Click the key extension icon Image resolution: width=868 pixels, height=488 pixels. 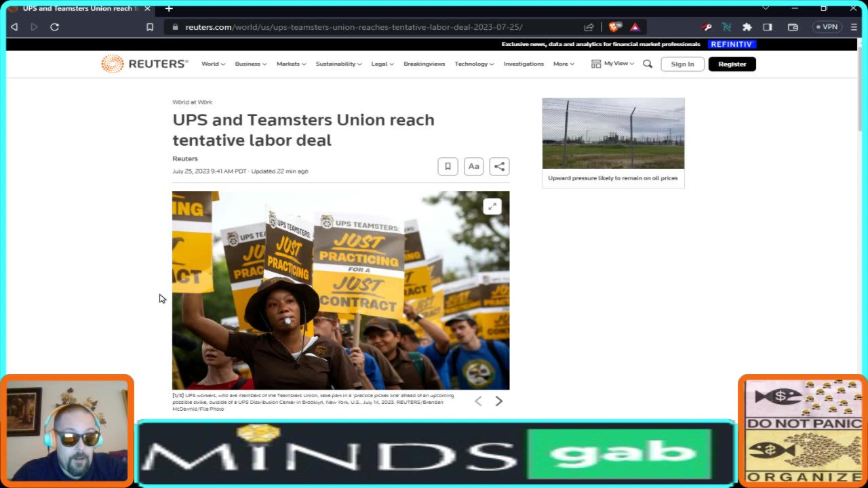click(x=707, y=27)
